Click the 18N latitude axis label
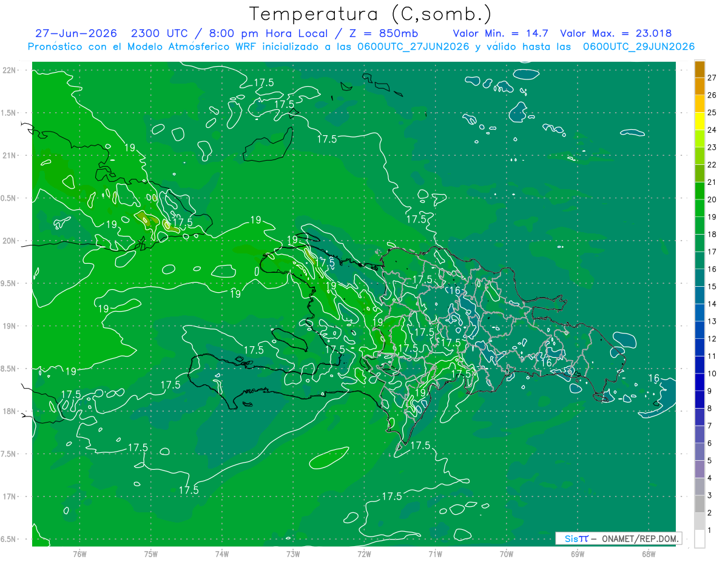Image resolution: width=728 pixels, height=562 pixels. coord(10,411)
